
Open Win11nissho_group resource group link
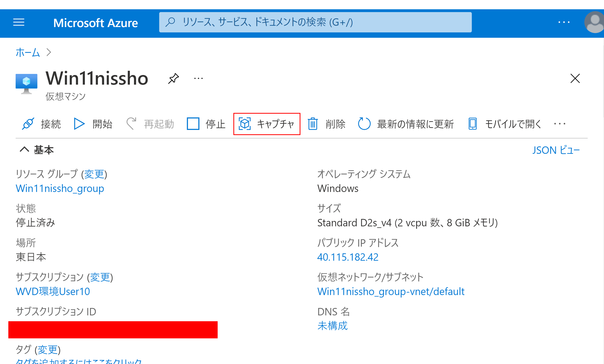(60, 188)
